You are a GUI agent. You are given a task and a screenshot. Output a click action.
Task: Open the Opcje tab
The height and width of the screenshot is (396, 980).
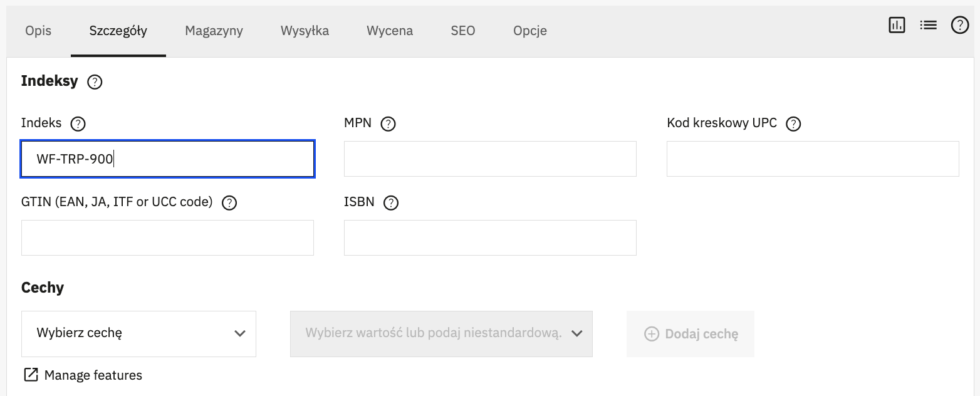530,31
